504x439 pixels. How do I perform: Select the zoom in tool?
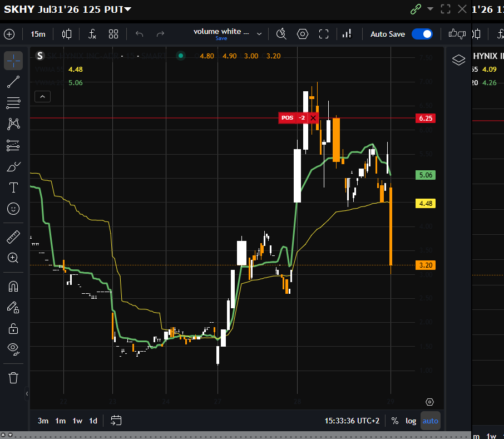13,258
